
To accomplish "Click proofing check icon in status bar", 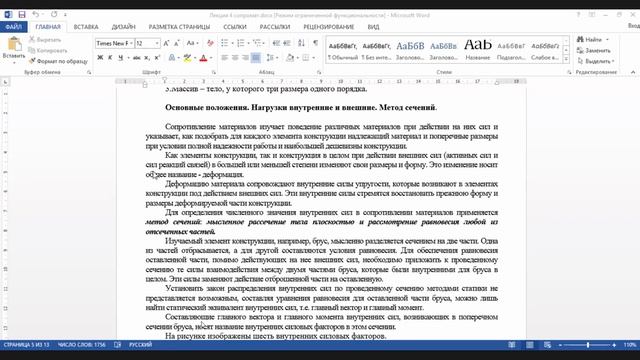I will tap(118, 345).
